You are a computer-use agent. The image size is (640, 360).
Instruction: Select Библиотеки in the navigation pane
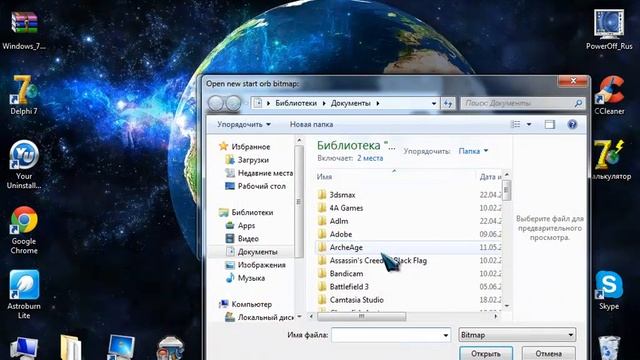[252, 212]
